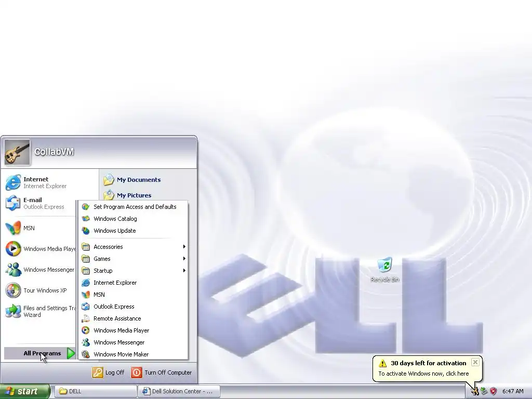Expand the Startup submenu
The width and height of the screenshot is (532, 399).
point(134,270)
